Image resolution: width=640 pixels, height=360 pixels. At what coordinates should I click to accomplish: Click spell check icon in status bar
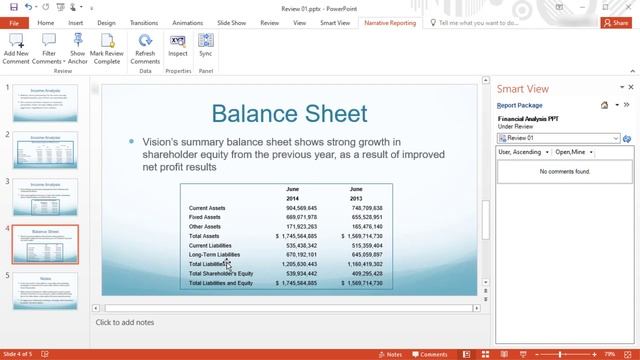click(44, 354)
